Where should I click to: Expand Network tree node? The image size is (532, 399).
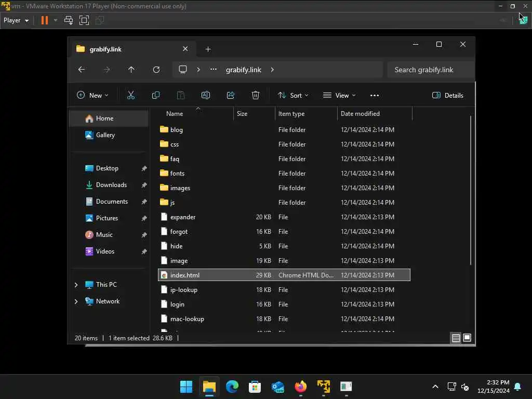pos(76,301)
